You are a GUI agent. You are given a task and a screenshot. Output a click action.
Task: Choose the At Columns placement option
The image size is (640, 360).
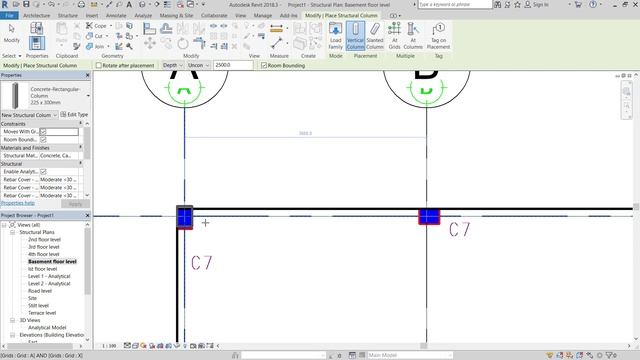point(413,36)
